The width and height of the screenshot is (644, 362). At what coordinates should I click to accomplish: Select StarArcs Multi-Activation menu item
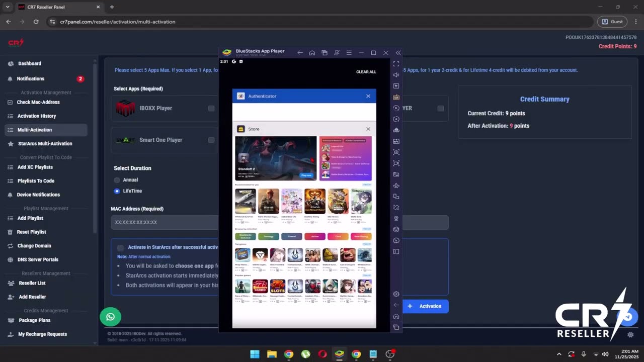[45, 144]
